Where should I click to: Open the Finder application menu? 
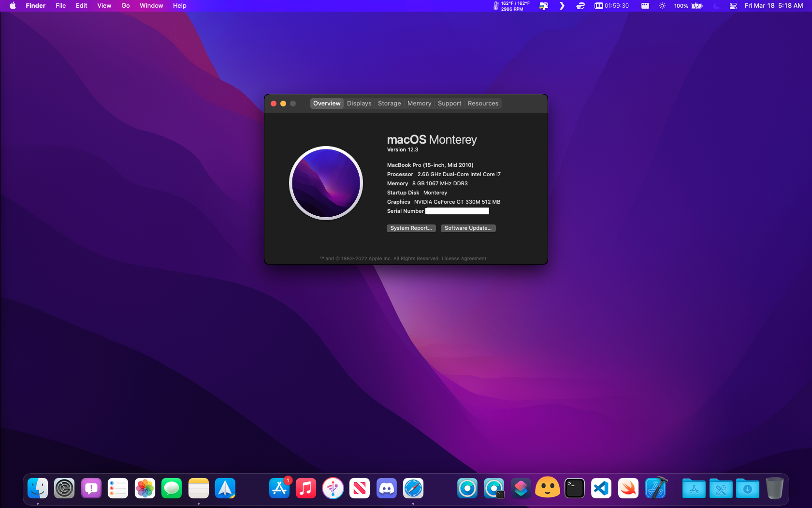[36, 6]
